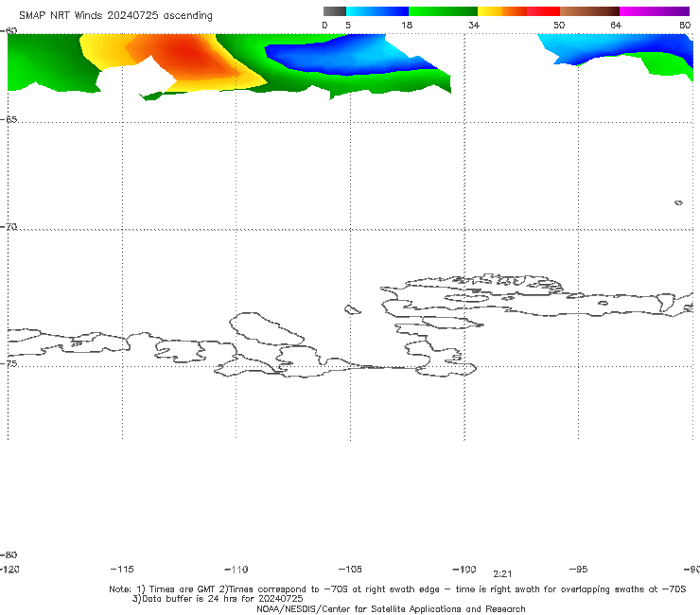Screen dimensions: 700x615
Task: Click the color bar label "34"
Action: [x=474, y=26]
